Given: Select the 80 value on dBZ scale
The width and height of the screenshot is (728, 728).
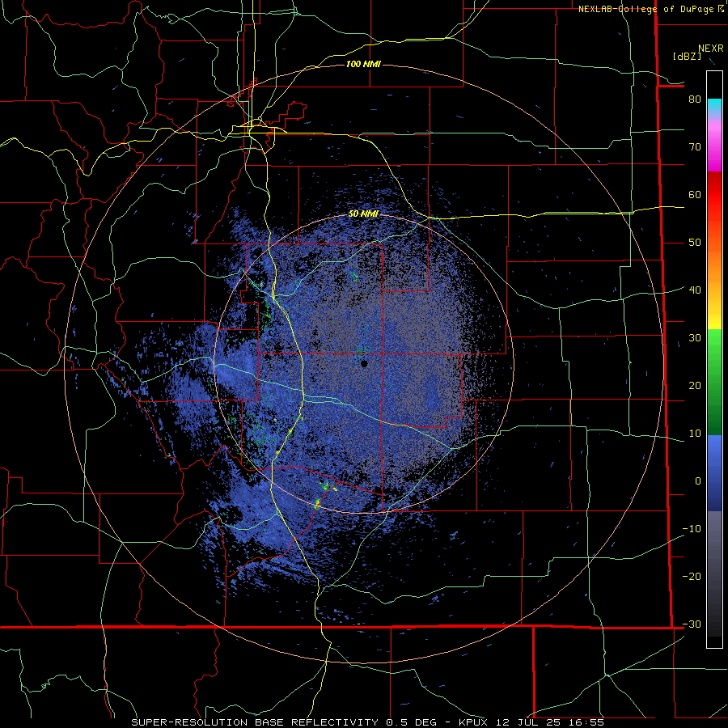Looking at the screenshot, I should point(695,99).
